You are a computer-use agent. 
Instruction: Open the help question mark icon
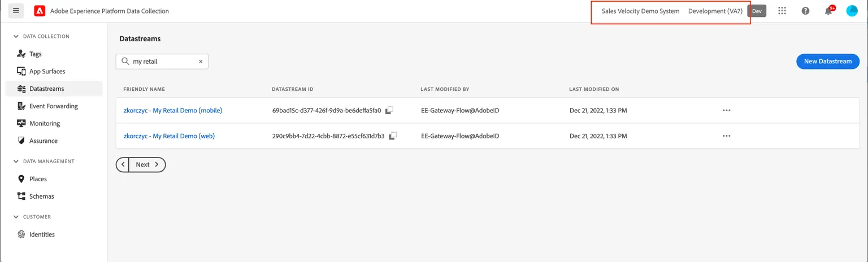(806, 11)
